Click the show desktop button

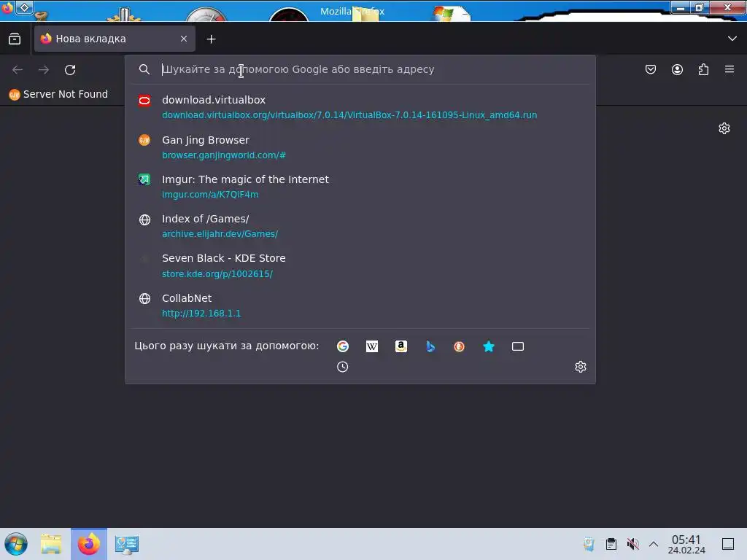[x=728, y=544]
